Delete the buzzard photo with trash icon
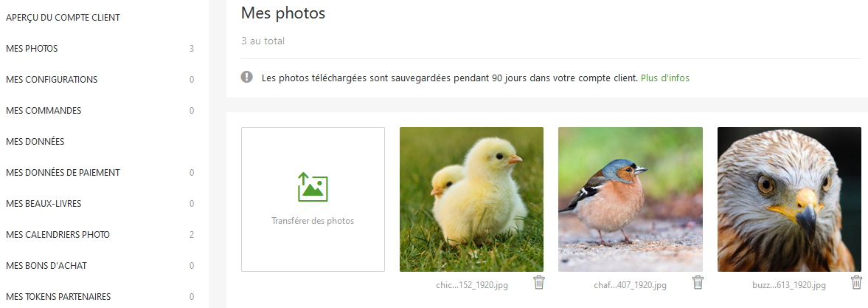The width and height of the screenshot is (868, 308). 856,282
